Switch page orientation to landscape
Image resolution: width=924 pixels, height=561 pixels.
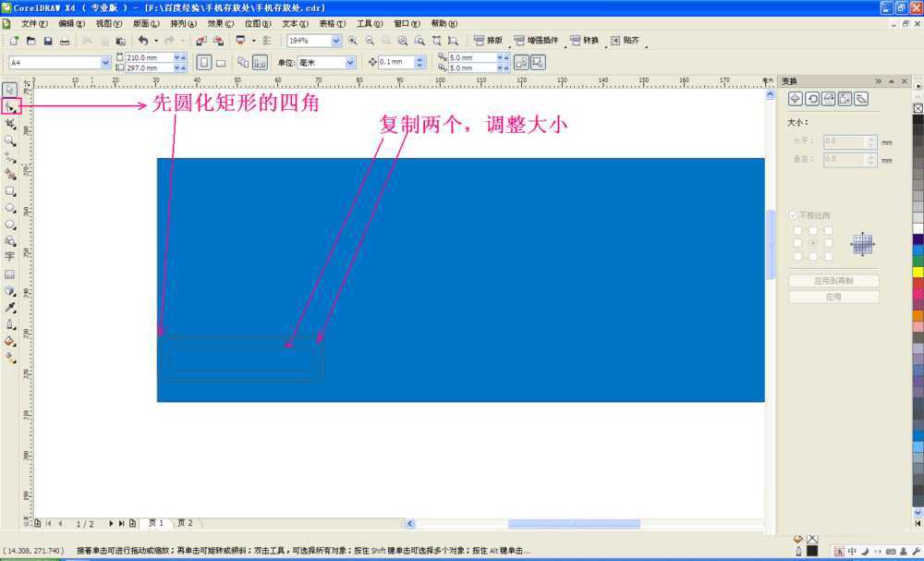(219, 61)
